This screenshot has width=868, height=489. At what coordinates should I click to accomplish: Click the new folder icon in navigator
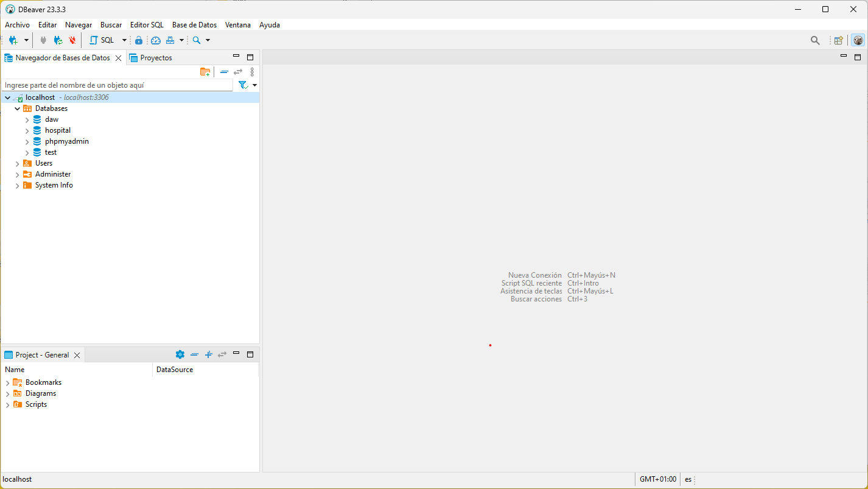(205, 72)
